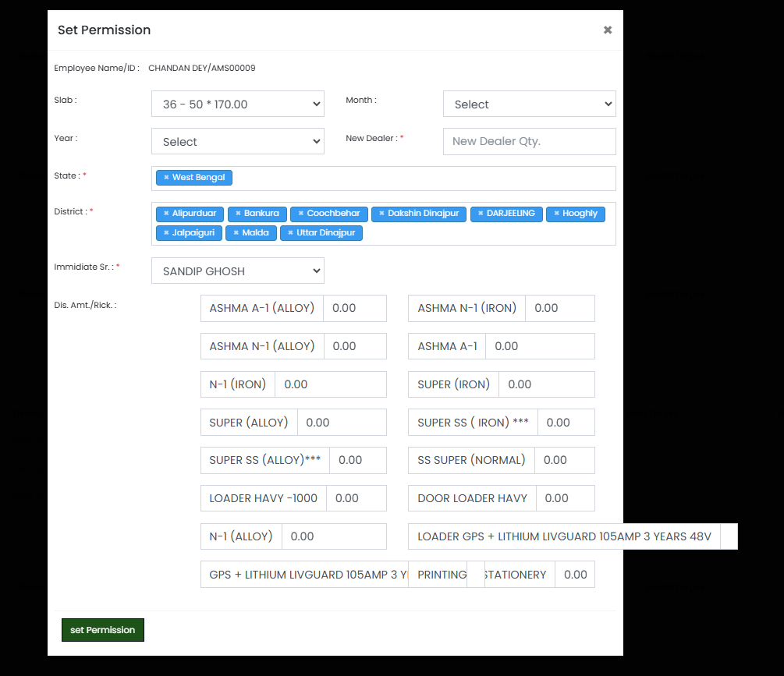Remove the Alipurduar district tag
Viewport: 784px width, 676px height.
click(166, 214)
